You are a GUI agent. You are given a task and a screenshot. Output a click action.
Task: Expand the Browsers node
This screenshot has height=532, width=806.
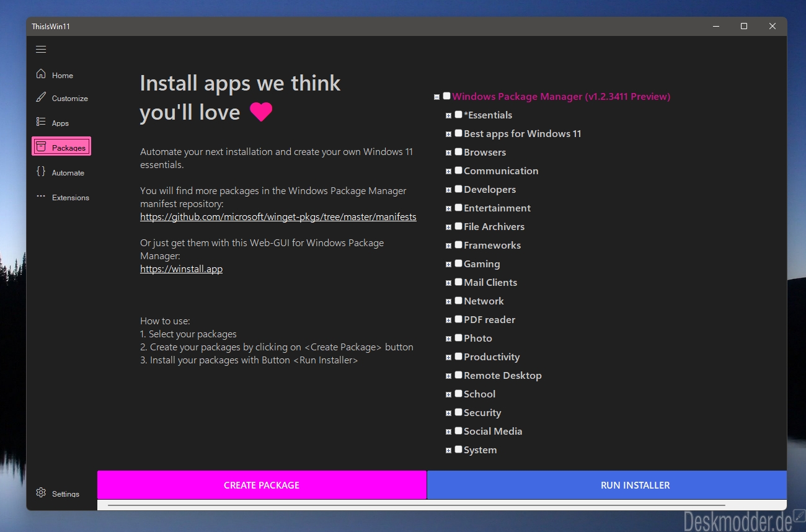[x=448, y=153]
